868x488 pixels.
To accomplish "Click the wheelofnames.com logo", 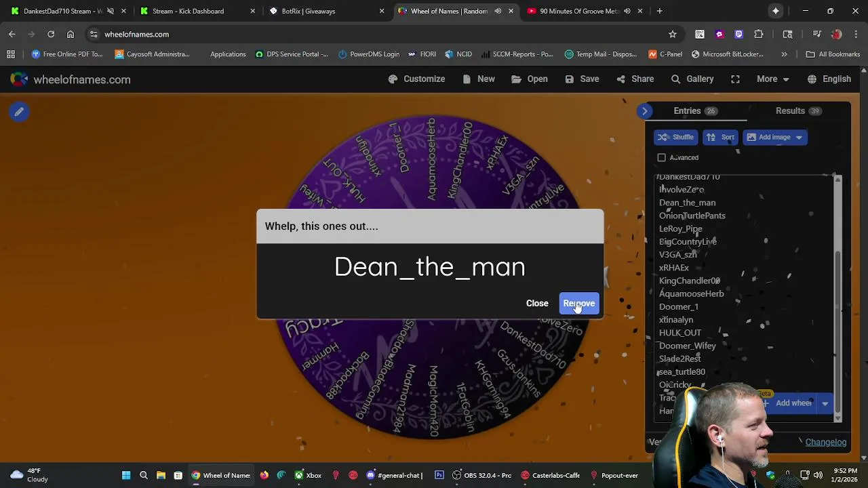I will 70,79.
